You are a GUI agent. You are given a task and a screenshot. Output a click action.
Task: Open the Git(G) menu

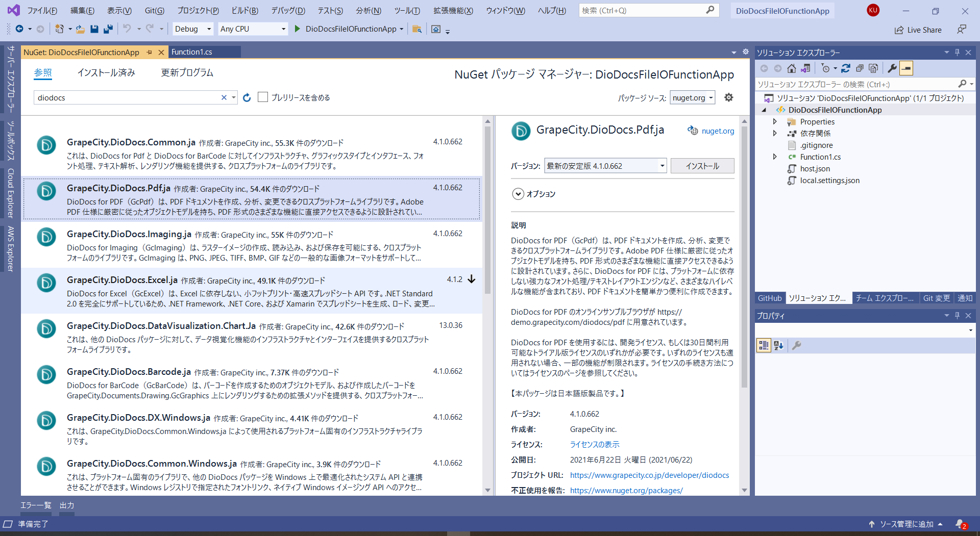click(154, 11)
